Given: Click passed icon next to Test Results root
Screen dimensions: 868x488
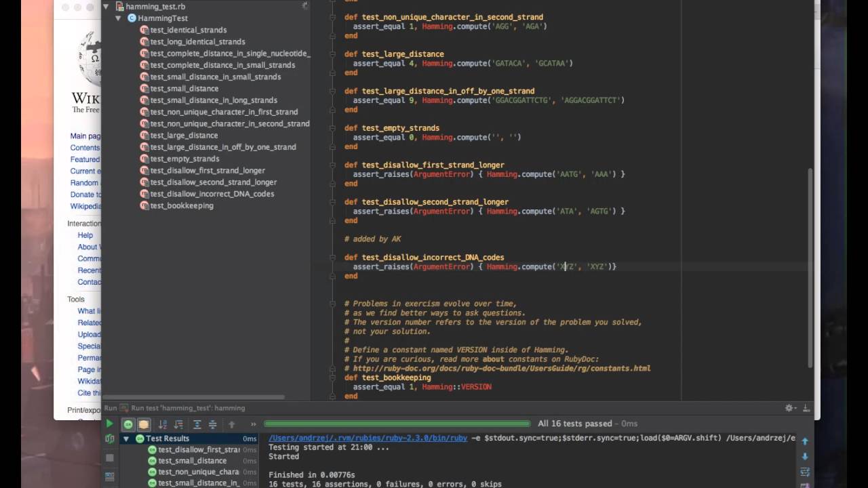Looking at the screenshot, I should pyautogui.click(x=140, y=439).
